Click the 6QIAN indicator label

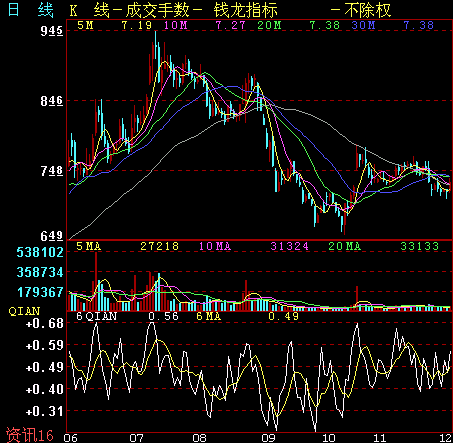tap(97, 316)
